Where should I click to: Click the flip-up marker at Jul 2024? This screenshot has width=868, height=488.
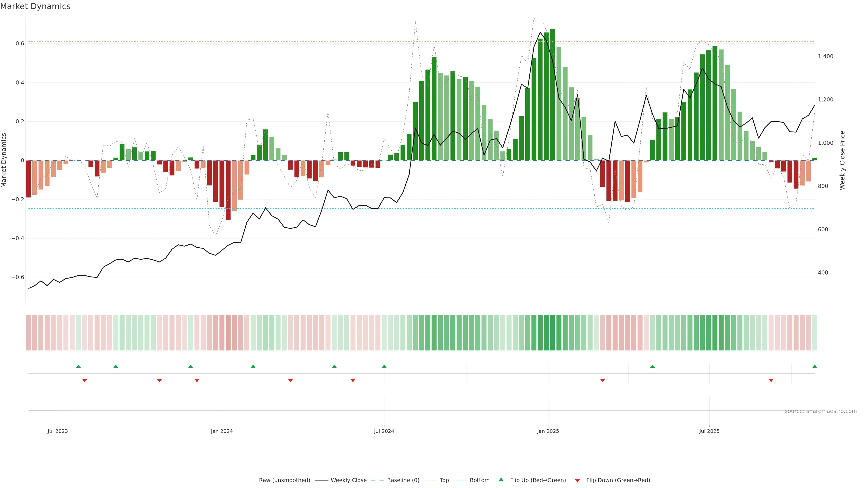coord(384,366)
